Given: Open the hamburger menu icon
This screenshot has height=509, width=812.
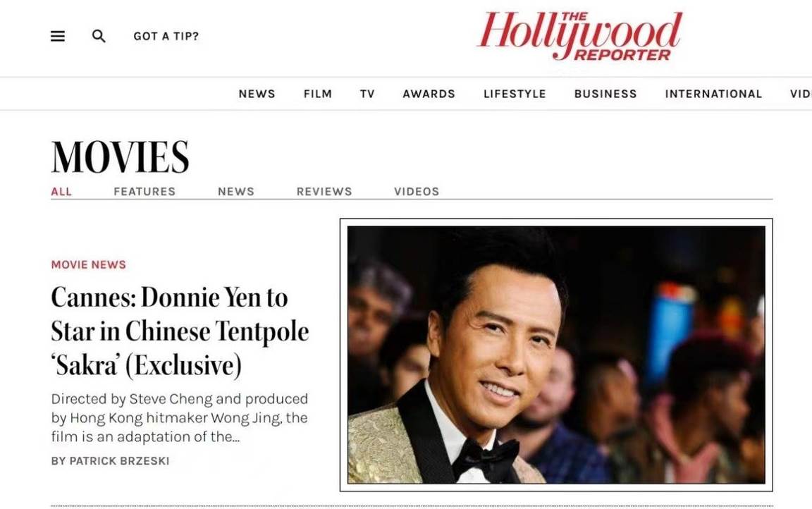Looking at the screenshot, I should [58, 36].
